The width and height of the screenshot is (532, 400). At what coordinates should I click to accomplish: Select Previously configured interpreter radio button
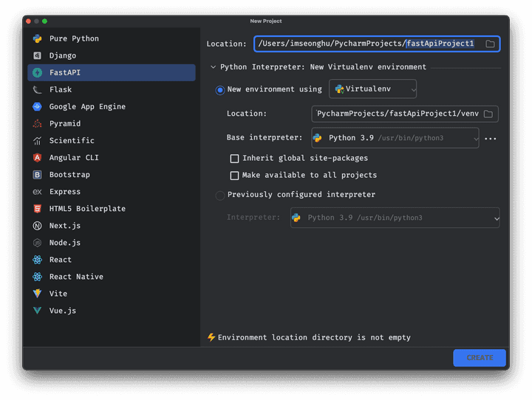(220, 196)
